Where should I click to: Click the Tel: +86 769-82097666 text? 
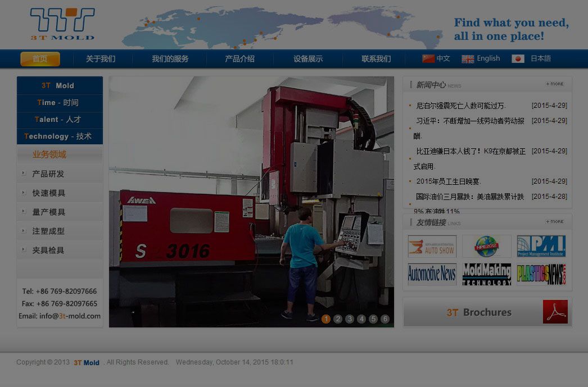[x=59, y=291]
